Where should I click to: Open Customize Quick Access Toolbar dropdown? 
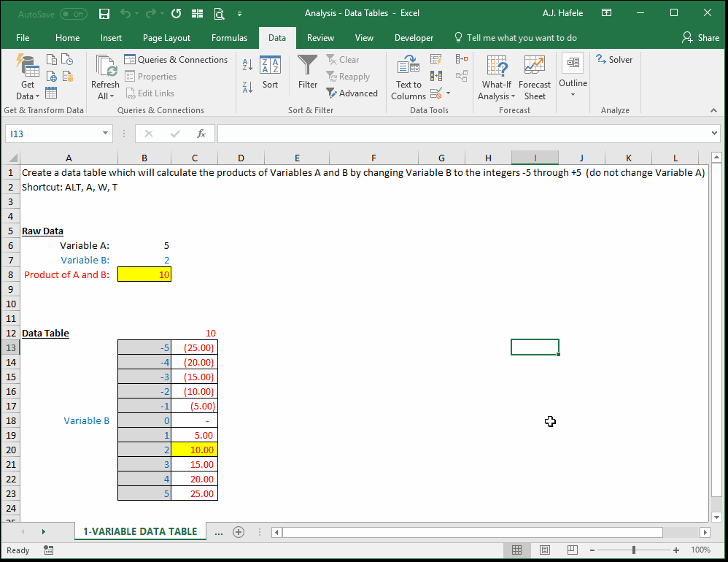[239, 14]
